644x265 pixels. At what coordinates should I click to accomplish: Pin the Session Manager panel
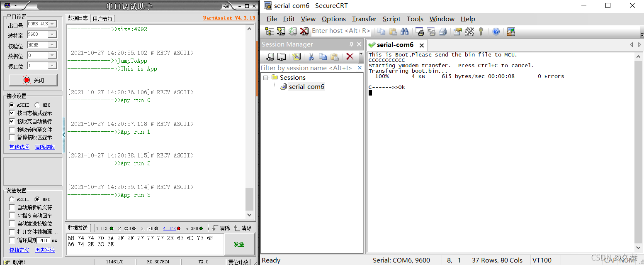click(352, 44)
